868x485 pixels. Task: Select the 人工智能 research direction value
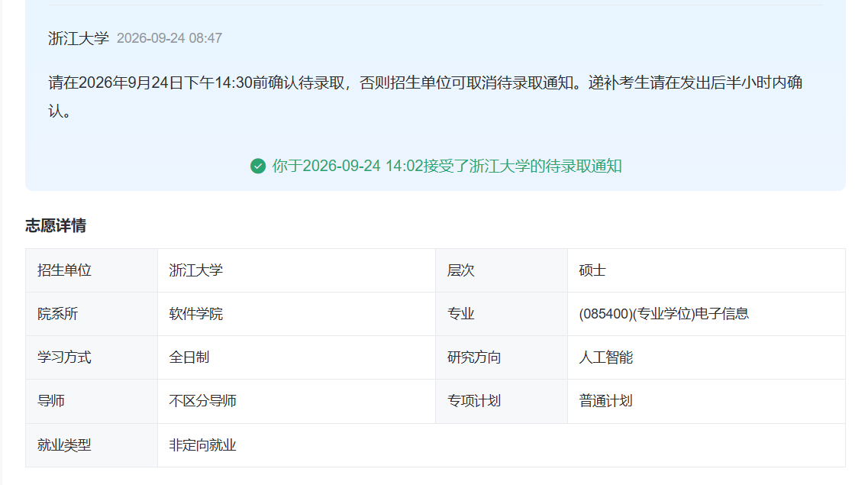(x=605, y=357)
